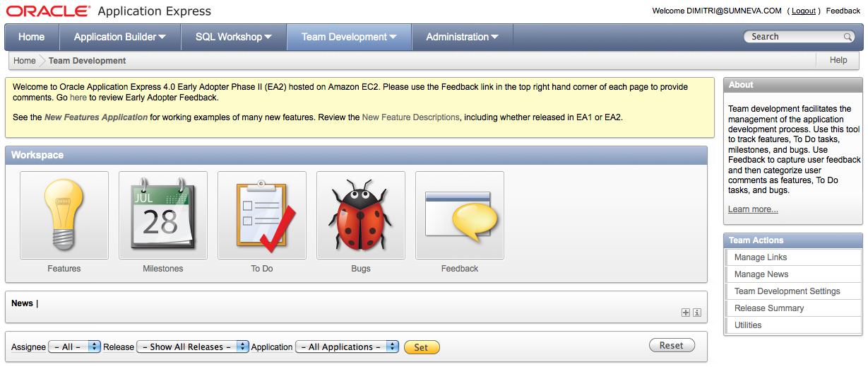
Task: Click the Learn more link
Action: pyautogui.click(x=753, y=209)
